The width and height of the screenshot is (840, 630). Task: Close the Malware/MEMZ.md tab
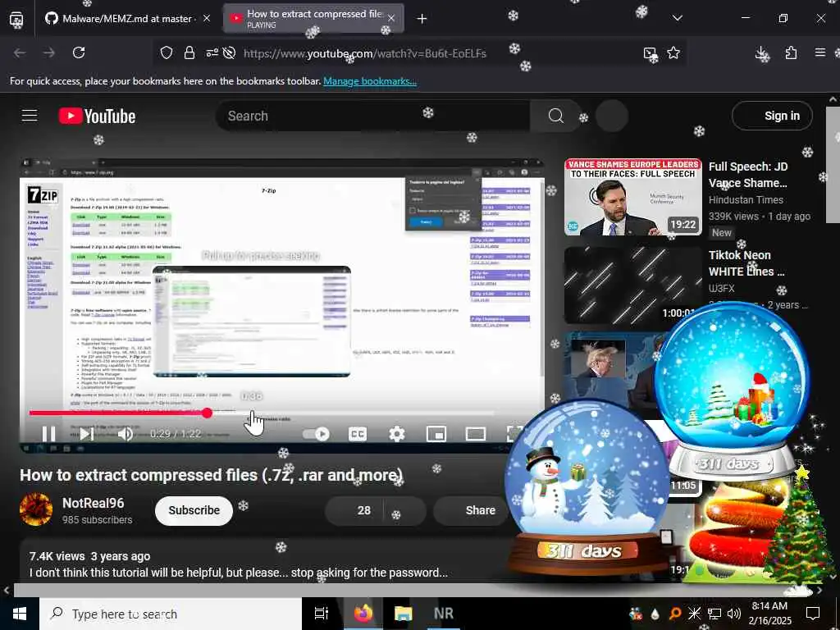coord(206,18)
